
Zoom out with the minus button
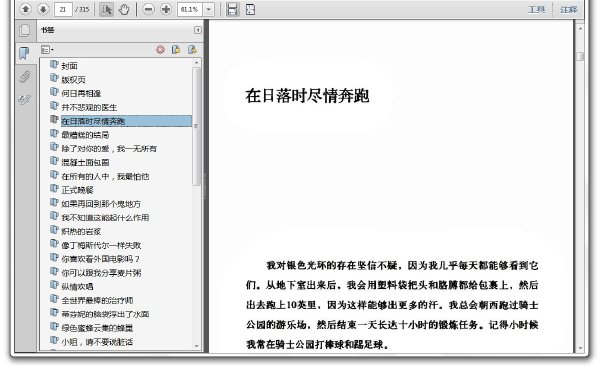[x=148, y=9]
